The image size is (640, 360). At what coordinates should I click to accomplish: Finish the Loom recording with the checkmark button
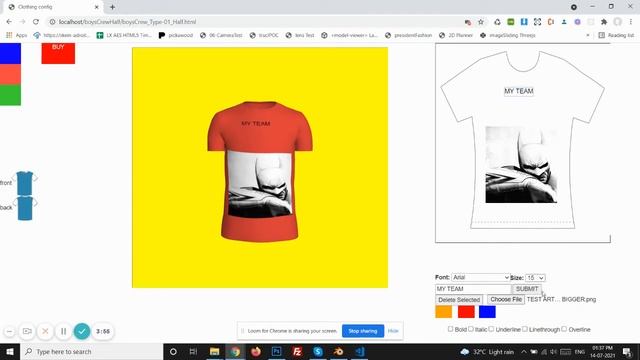tap(82, 331)
